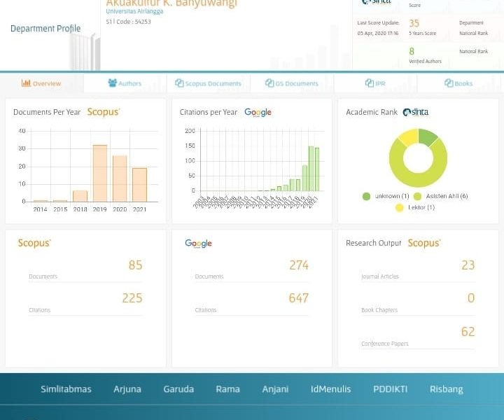504x420 pixels.
Task: Toggle the Asisten Ahli legend item
Action: tap(441, 196)
